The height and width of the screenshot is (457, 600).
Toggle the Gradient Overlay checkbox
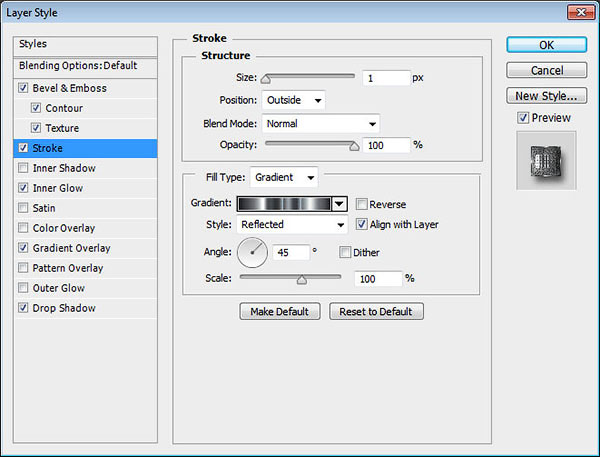coord(23,248)
